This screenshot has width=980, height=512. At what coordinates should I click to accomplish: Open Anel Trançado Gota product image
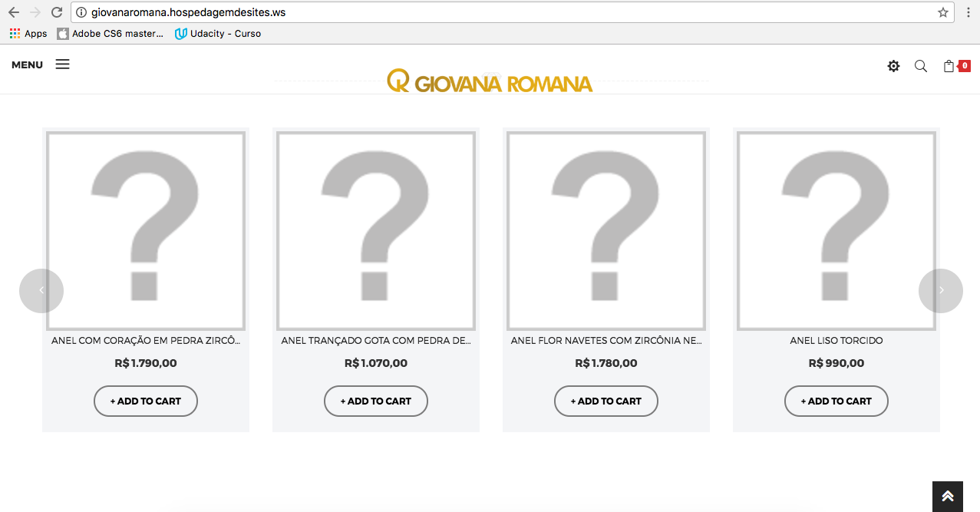376,230
